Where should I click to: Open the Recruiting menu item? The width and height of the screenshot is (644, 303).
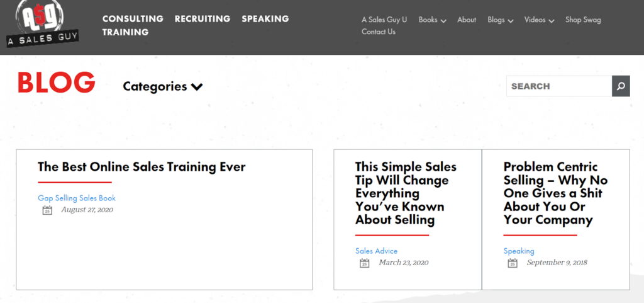pos(203,19)
